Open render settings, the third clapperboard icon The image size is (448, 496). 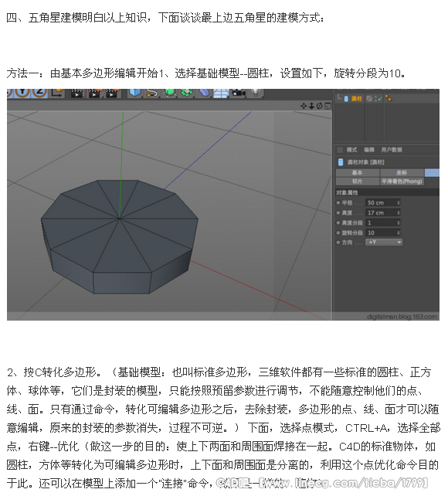coord(112,93)
